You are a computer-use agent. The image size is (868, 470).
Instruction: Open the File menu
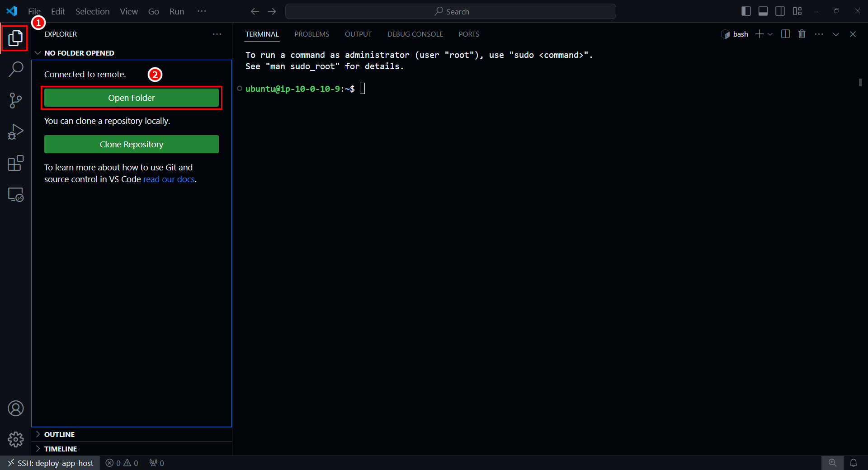(34, 11)
